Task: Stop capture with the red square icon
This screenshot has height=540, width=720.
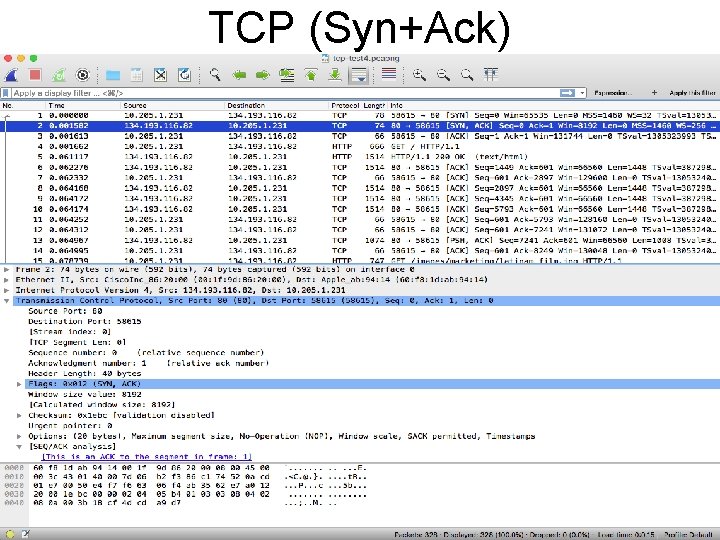Action: 35,75
